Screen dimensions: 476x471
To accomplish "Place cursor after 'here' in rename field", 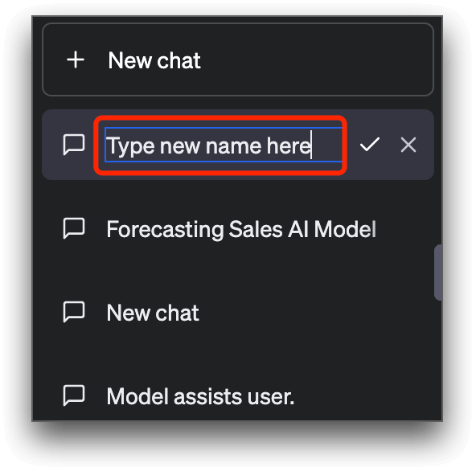I will [x=312, y=145].
